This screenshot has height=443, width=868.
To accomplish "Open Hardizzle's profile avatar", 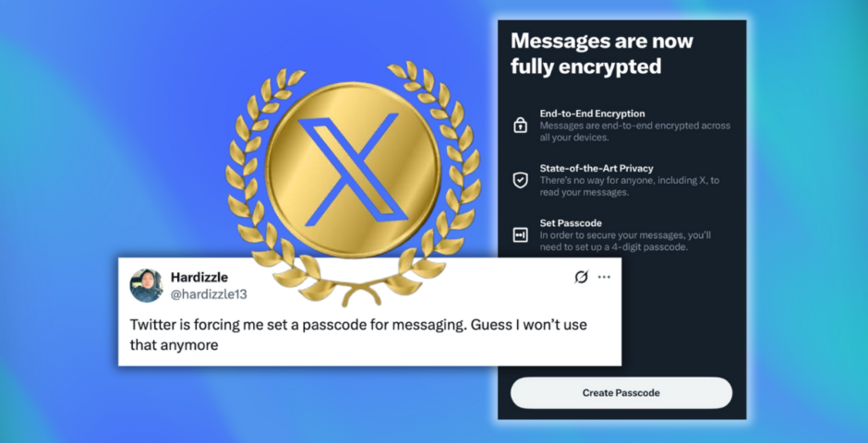I will pos(146,285).
